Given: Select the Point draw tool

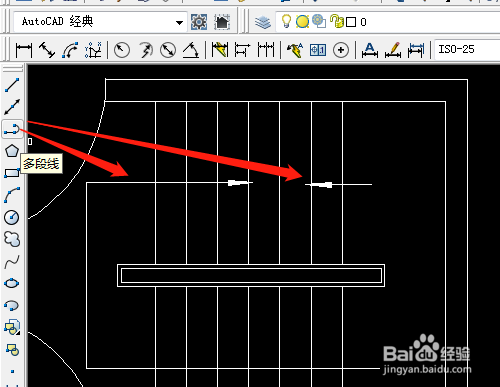Looking at the screenshot, I should [x=13, y=371].
